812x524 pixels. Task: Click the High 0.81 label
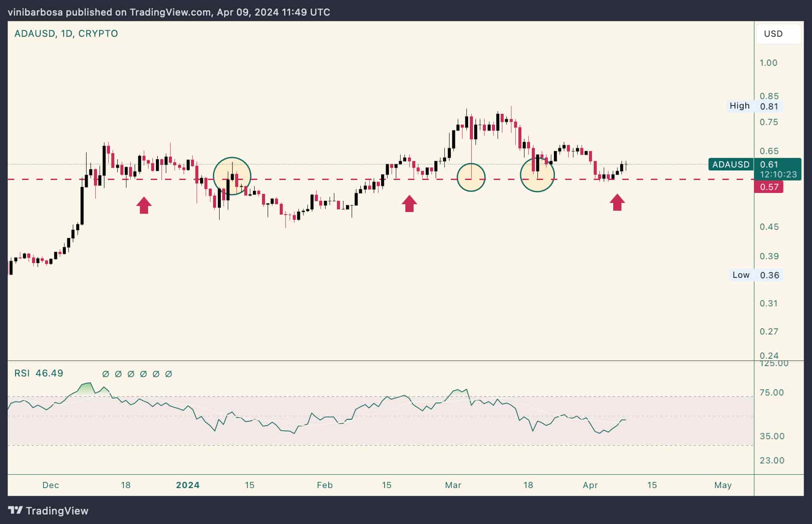pyautogui.click(x=755, y=106)
